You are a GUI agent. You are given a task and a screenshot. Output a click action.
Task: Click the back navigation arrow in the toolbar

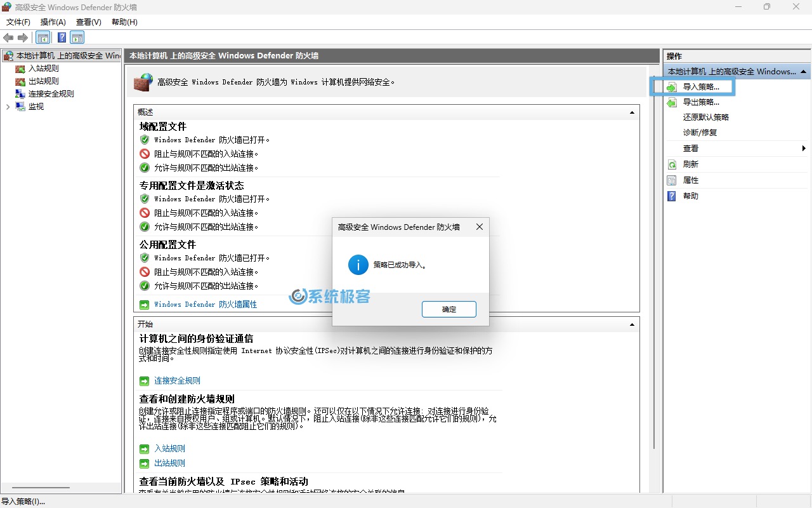(8, 37)
